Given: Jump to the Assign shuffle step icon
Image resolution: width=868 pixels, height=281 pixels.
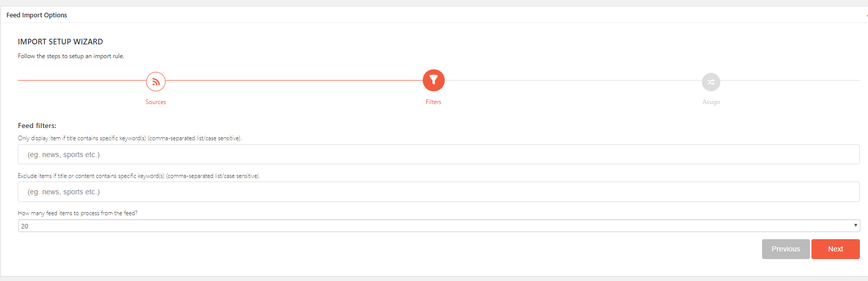Looking at the screenshot, I should coord(711,82).
